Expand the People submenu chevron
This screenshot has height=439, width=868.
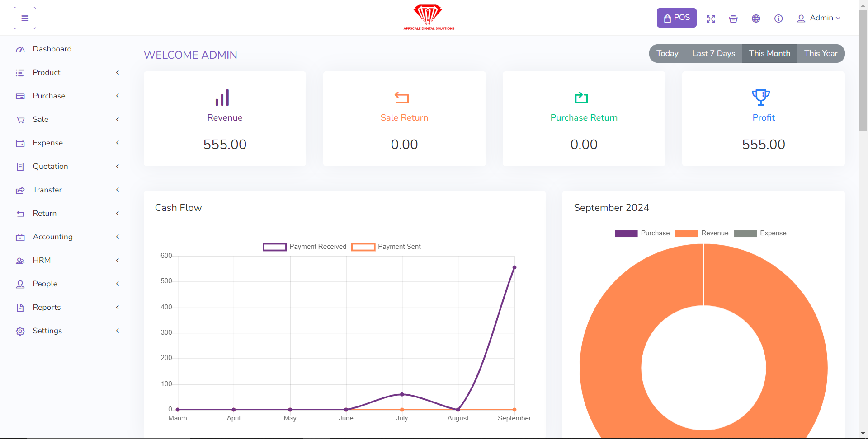click(118, 284)
